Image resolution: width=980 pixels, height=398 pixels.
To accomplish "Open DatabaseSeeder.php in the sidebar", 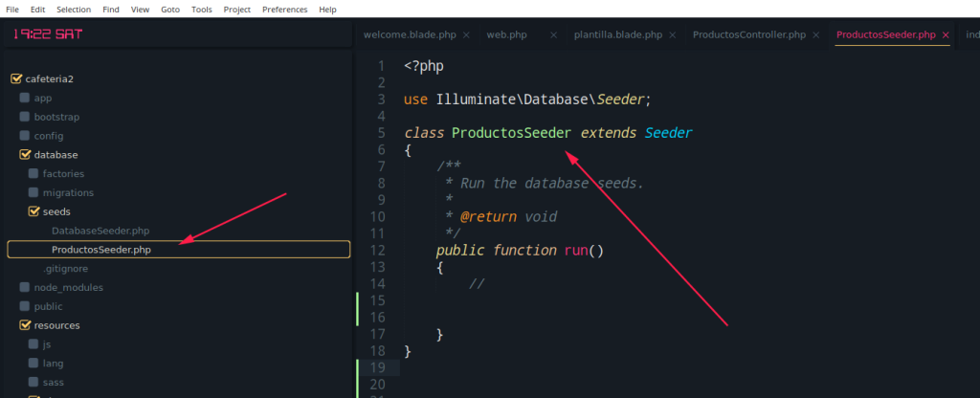I will tap(100, 231).
